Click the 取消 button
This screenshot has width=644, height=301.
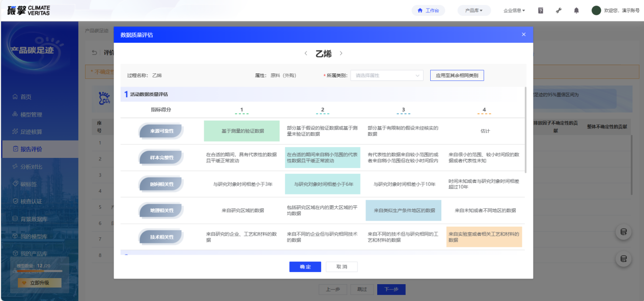pos(342,267)
